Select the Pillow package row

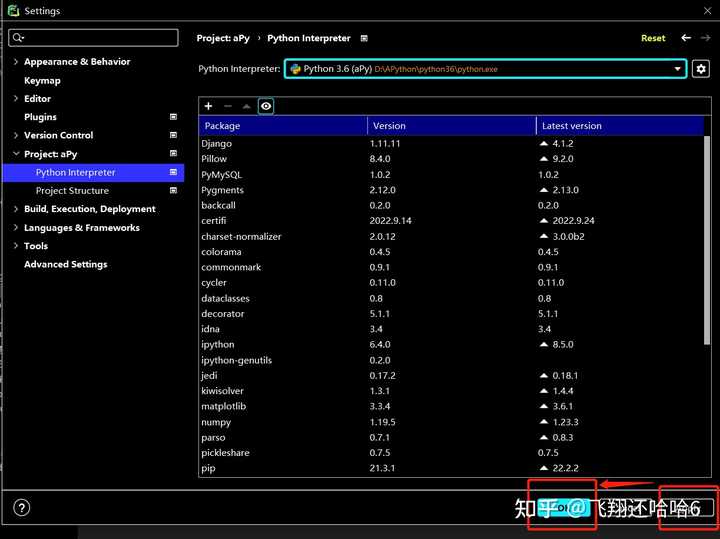click(x=451, y=159)
